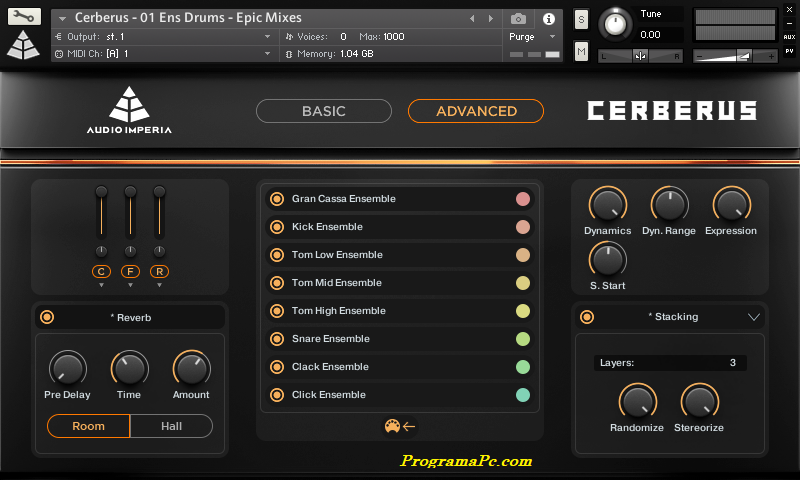
Task: Go to next instrument preset arrow
Action: coord(491,19)
